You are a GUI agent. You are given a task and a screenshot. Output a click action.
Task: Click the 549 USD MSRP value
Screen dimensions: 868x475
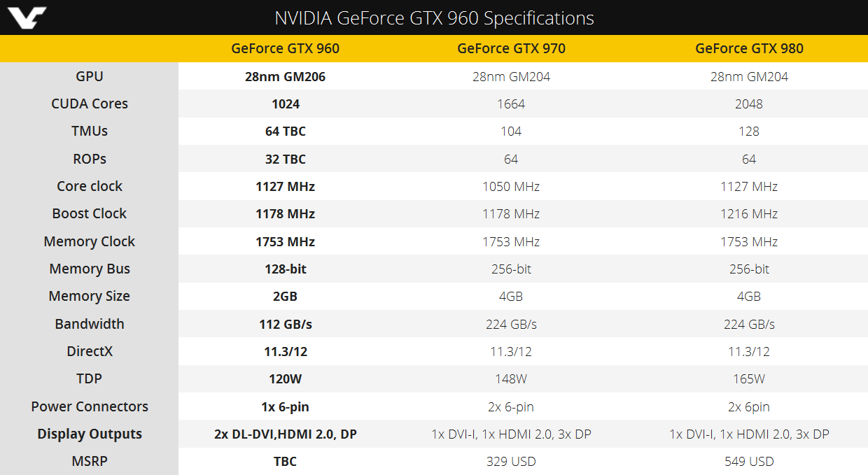coord(749,461)
